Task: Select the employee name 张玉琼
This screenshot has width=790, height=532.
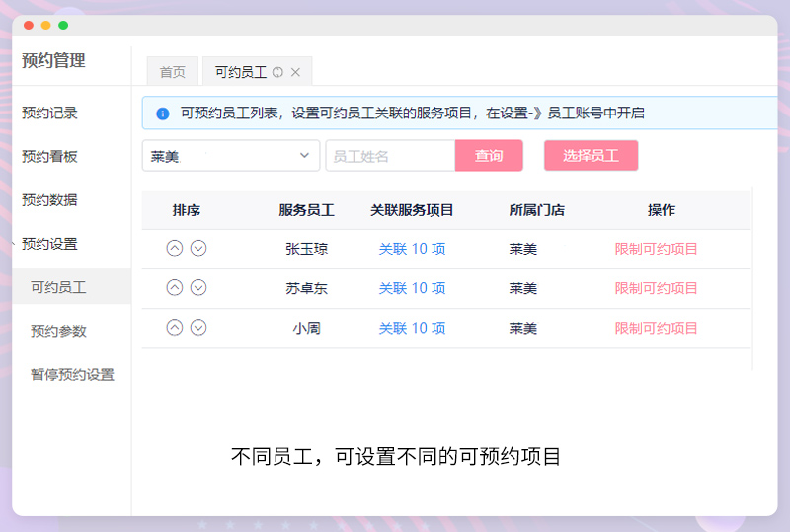Action: (x=306, y=249)
